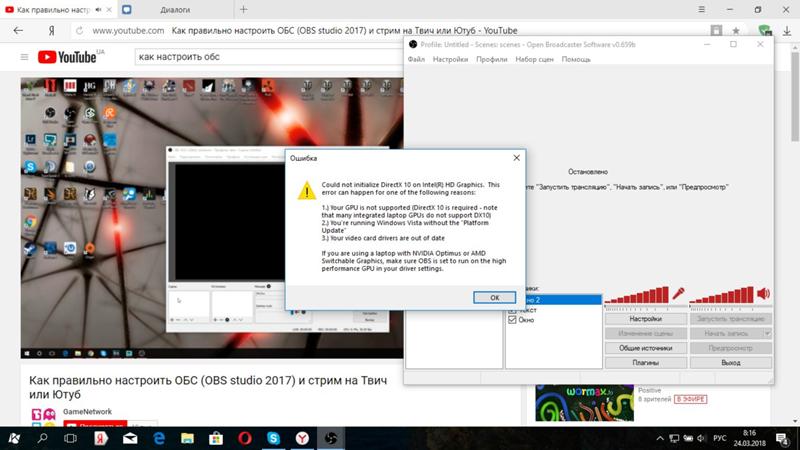Open Плагины in OBS
This screenshot has height=450, width=800.
(645, 363)
